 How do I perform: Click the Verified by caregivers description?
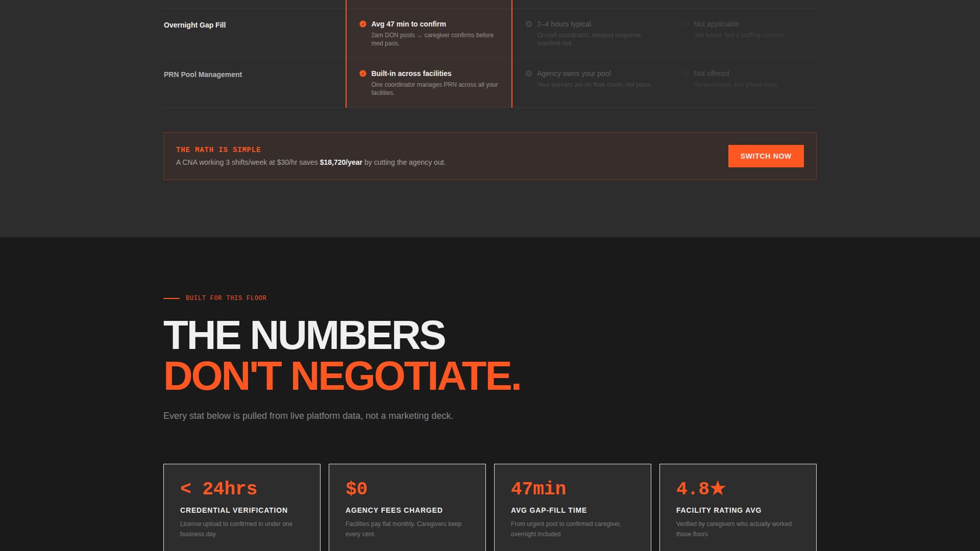[x=734, y=529]
